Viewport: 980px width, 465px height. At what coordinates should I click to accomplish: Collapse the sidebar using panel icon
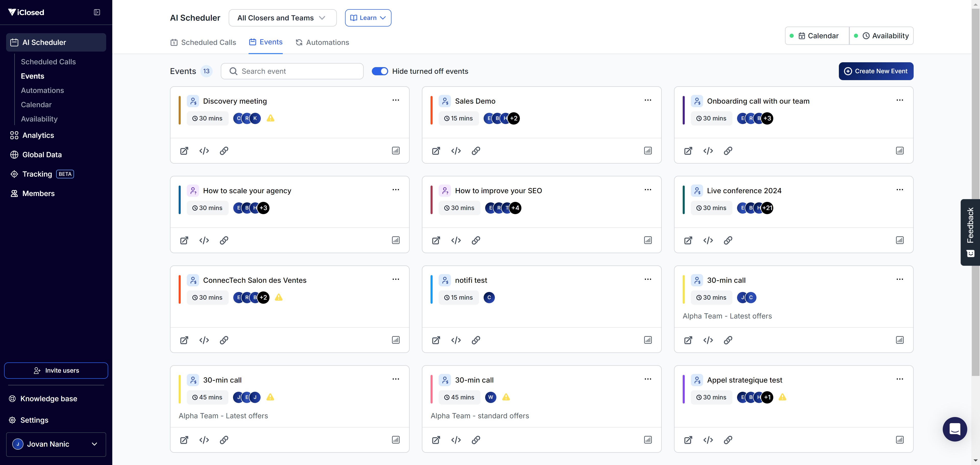tap(97, 12)
